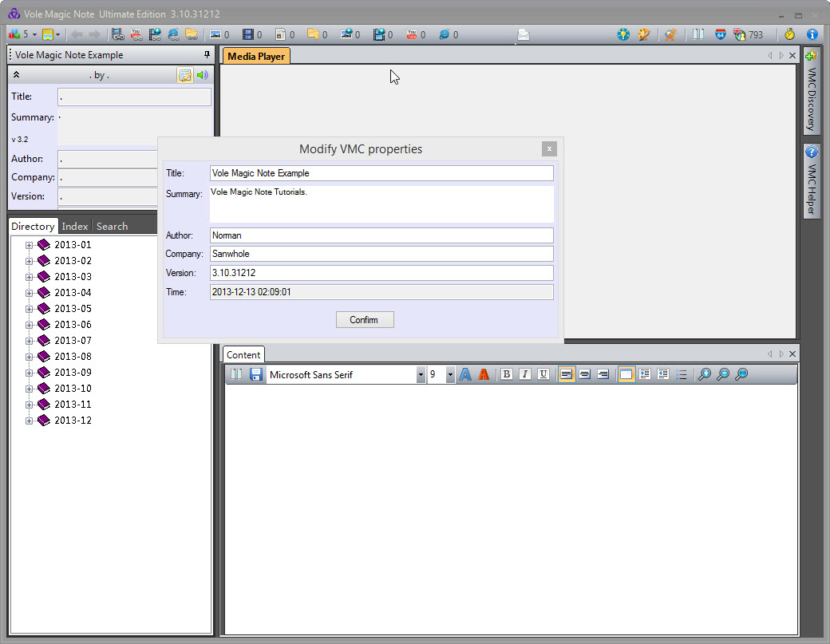The height and width of the screenshot is (644, 830).
Task: Click the orange font color A icon
Action: [x=484, y=374]
